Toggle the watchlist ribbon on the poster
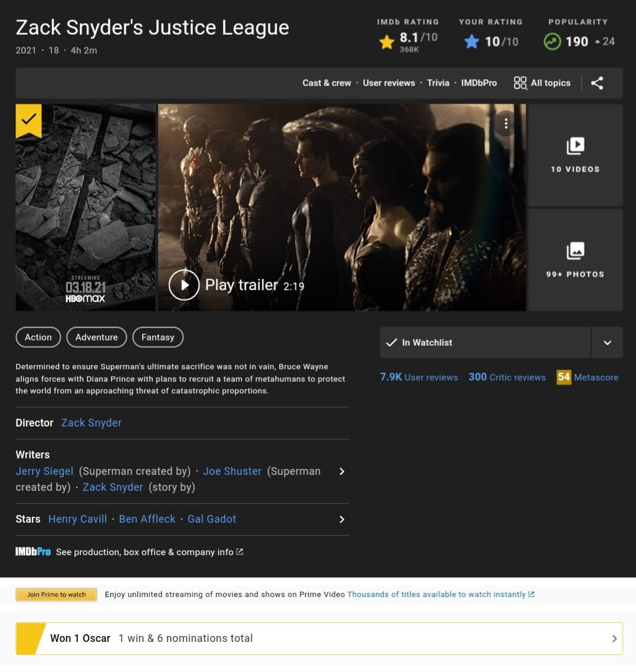636x672 pixels. 29,120
